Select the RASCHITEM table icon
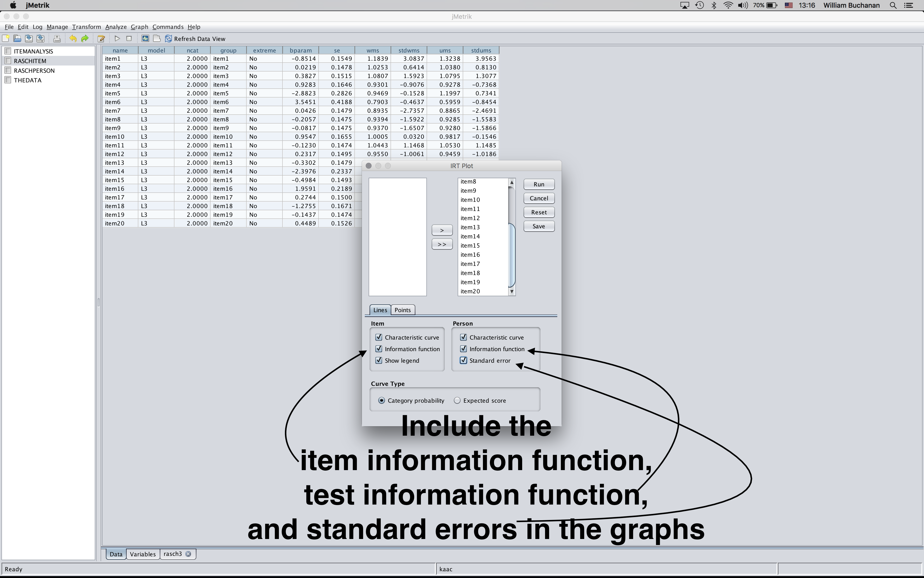Screen dimensions: 924x578 coord(8,60)
